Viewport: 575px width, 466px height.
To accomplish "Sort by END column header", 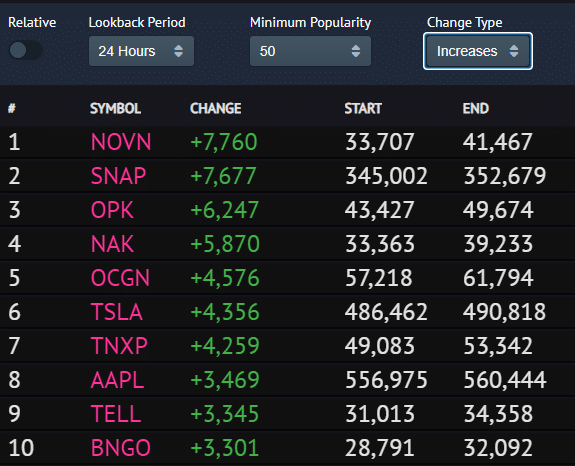I will coord(476,109).
